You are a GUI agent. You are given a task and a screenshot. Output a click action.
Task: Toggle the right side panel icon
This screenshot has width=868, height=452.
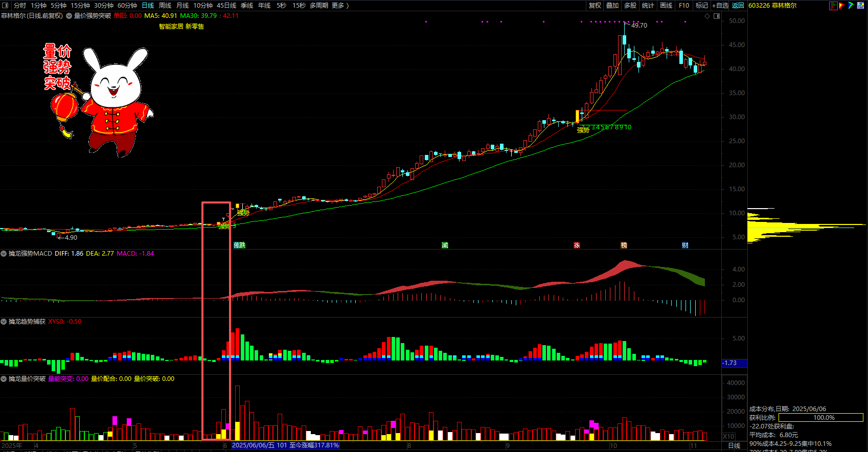pos(717,16)
